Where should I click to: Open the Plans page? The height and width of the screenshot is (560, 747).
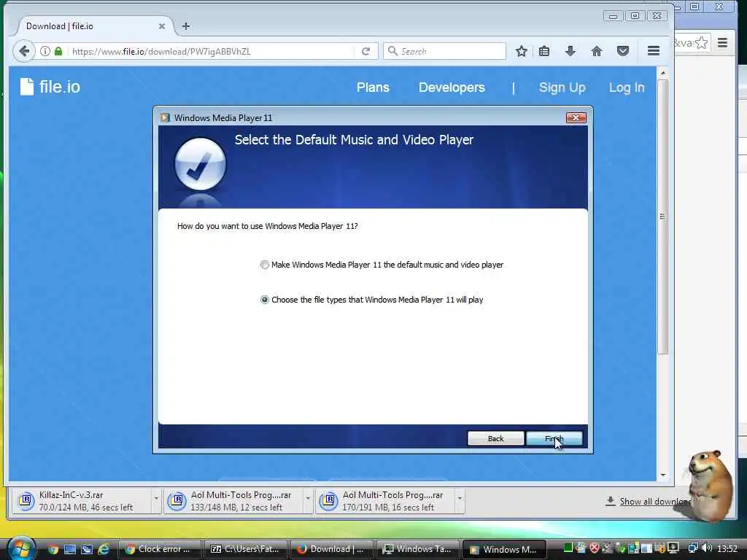(x=373, y=87)
